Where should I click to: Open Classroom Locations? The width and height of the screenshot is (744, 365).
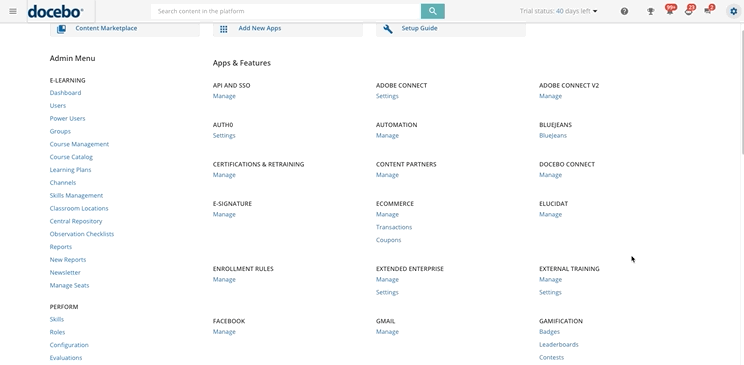click(x=79, y=208)
